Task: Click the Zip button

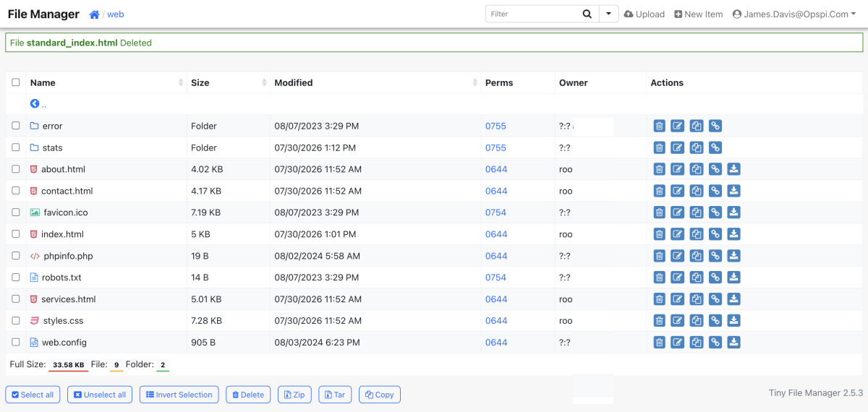Action: pyautogui.click(x=294, y=395)
